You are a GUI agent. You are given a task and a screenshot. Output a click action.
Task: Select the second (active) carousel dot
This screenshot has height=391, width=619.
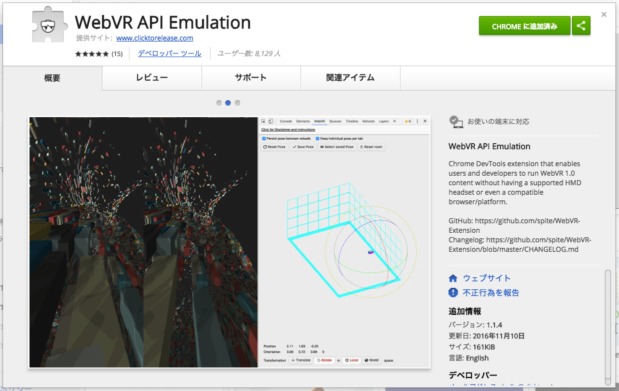coord(228,103)
